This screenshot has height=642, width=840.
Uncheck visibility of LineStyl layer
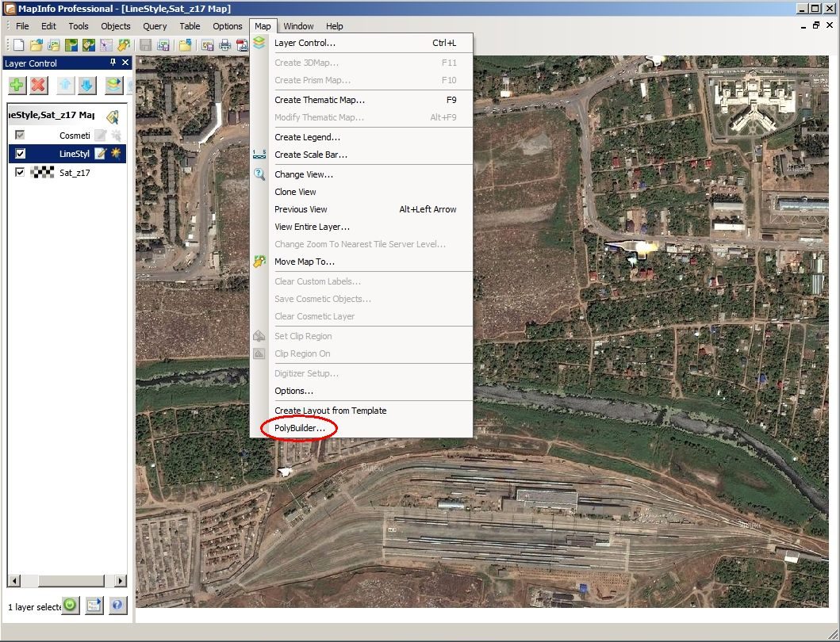(20, 154)
